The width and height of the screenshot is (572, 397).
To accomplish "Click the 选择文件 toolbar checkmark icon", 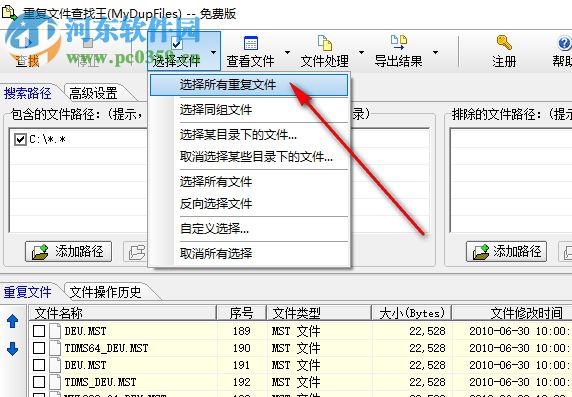I will point(177,44).
